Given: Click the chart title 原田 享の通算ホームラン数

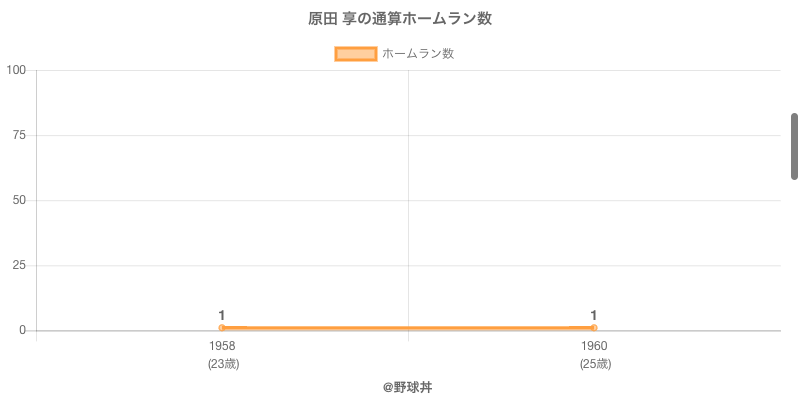Looking at the screenshot, I should (x=400, y=19).
